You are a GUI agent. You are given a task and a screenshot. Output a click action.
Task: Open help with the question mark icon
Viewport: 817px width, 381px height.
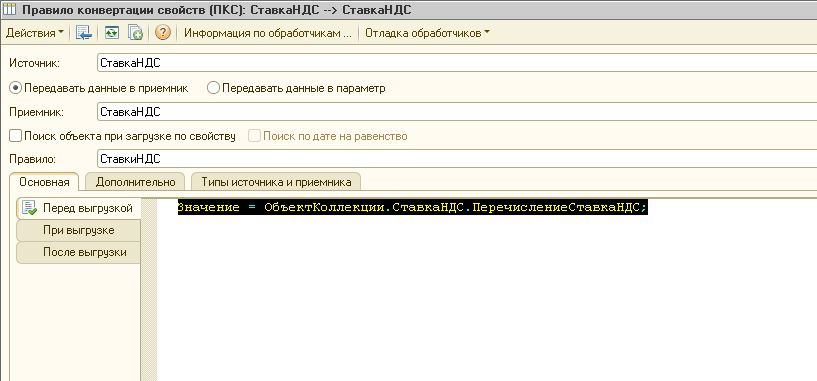[x=163, y=33]
